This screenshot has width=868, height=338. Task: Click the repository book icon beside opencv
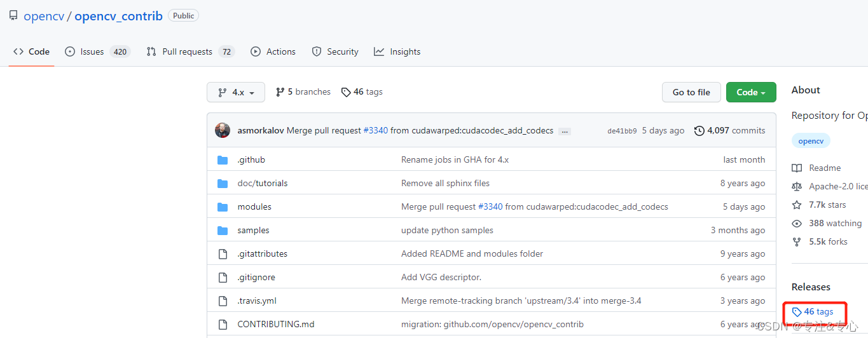pyautogui.click(x=13, y=16)
